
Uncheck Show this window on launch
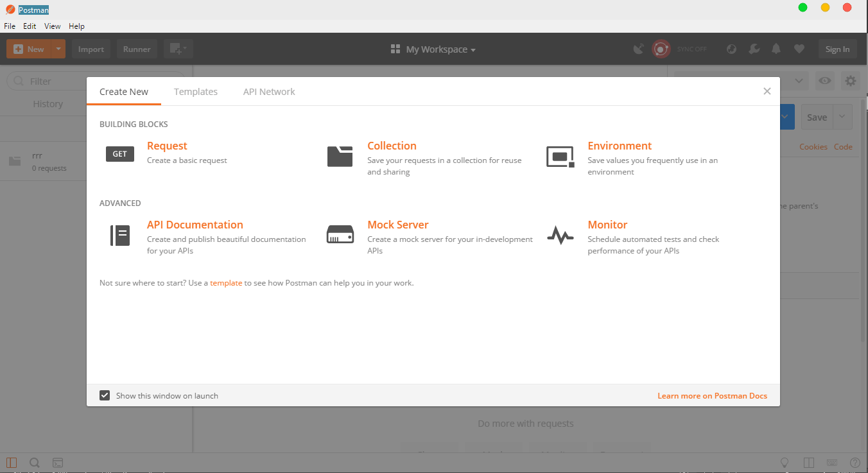tap(105, 395)
